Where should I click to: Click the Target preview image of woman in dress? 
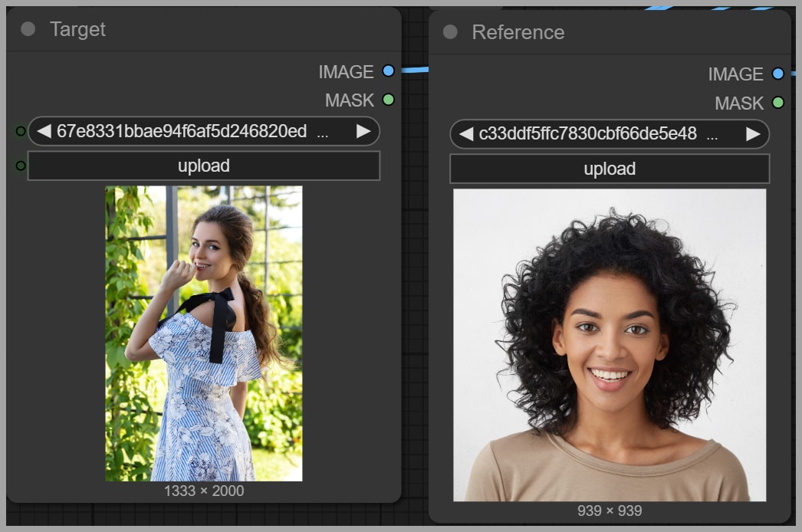click(203, 333)
